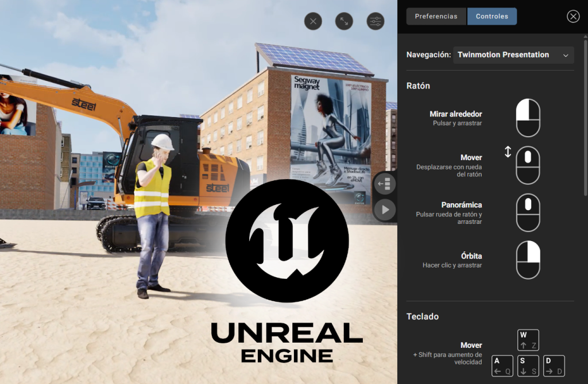Switch to the Preferencias tab
Image resolution: width=588 pixels, height=384 pixels.
(x=436, y=16)
